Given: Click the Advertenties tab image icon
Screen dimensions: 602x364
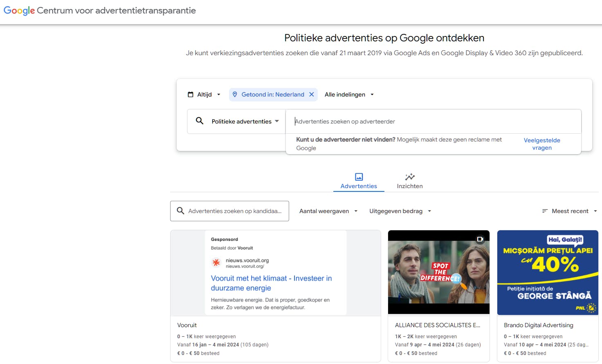Looking at the screenshot, I should [x=359, y=177].
